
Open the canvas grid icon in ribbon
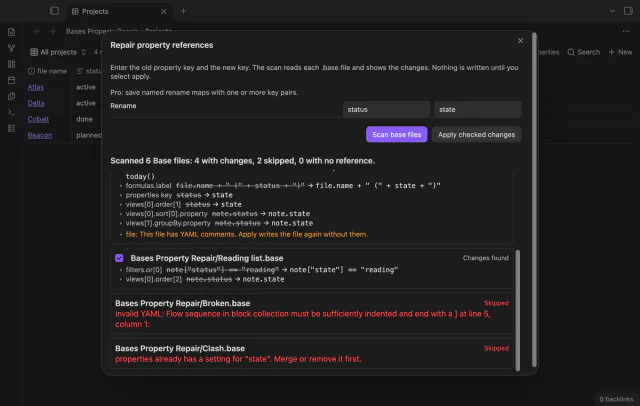pyautogui.click(x=11, y=64)
